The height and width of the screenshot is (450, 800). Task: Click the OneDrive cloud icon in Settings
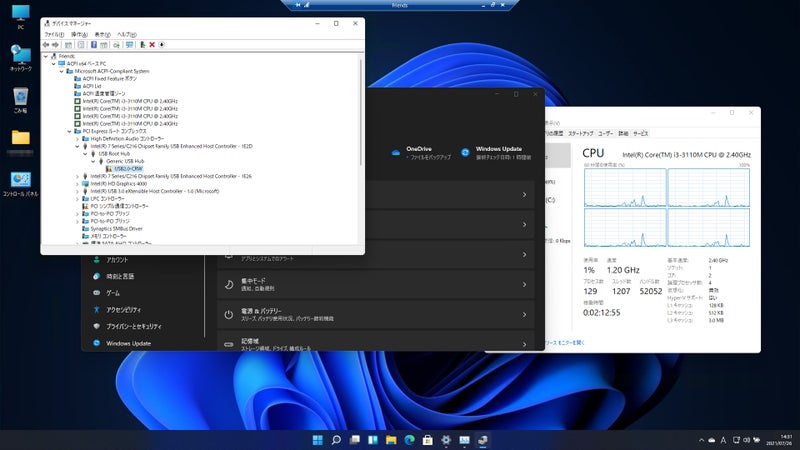[x=396, y=152]
